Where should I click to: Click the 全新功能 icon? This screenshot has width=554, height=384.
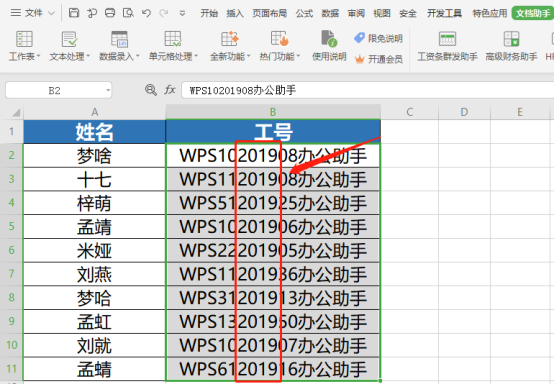coord(230,39)
